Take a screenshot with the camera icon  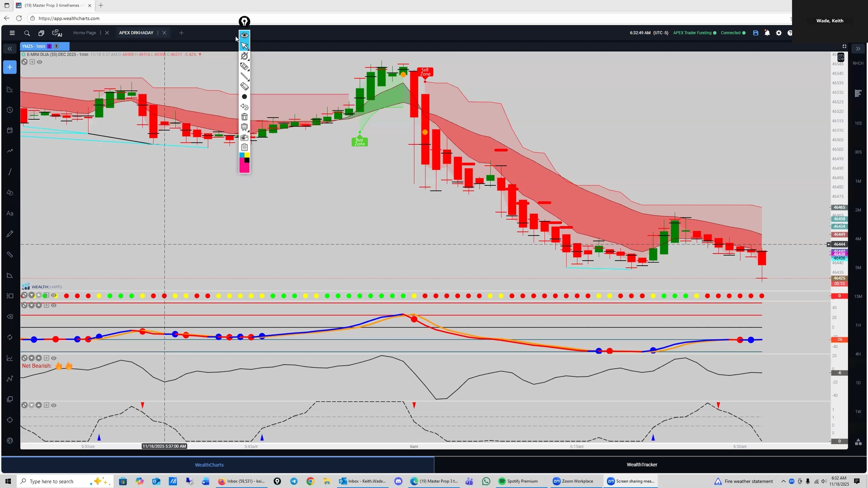[x=245, y=137]
